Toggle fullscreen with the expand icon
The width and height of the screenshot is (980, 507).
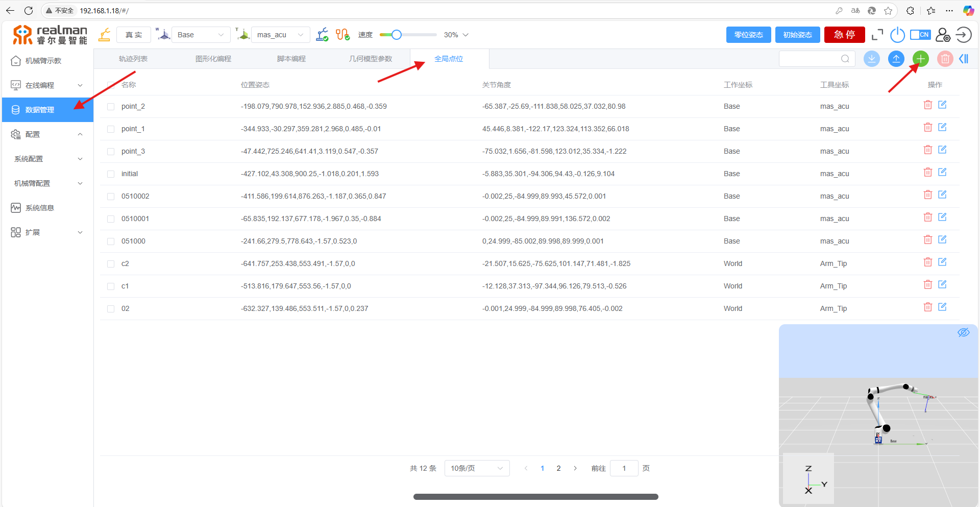click(877, 35)
